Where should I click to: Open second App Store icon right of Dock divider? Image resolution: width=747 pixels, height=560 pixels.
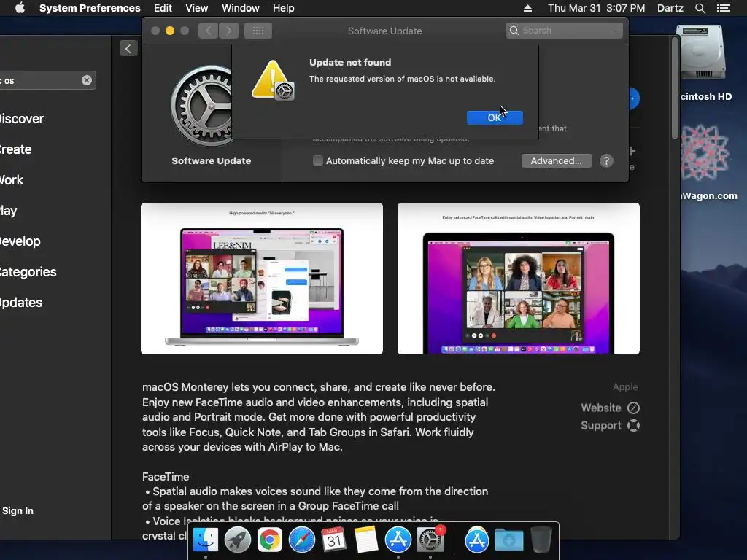[477, 540]
